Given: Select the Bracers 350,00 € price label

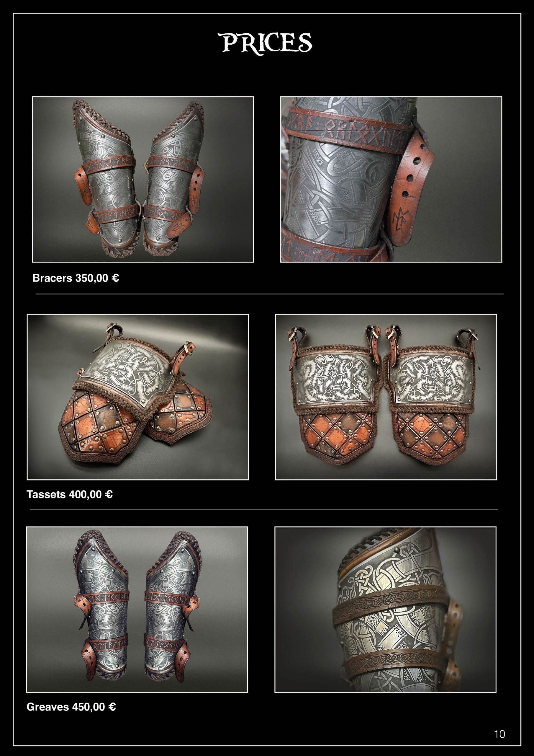Looking at the screenshot, I should coord(76,278).
